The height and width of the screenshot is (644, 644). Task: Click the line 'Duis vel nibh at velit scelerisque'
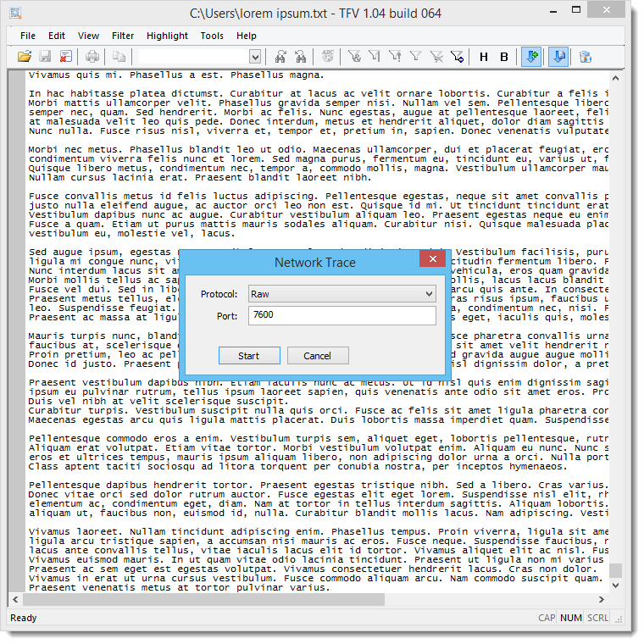158,401
